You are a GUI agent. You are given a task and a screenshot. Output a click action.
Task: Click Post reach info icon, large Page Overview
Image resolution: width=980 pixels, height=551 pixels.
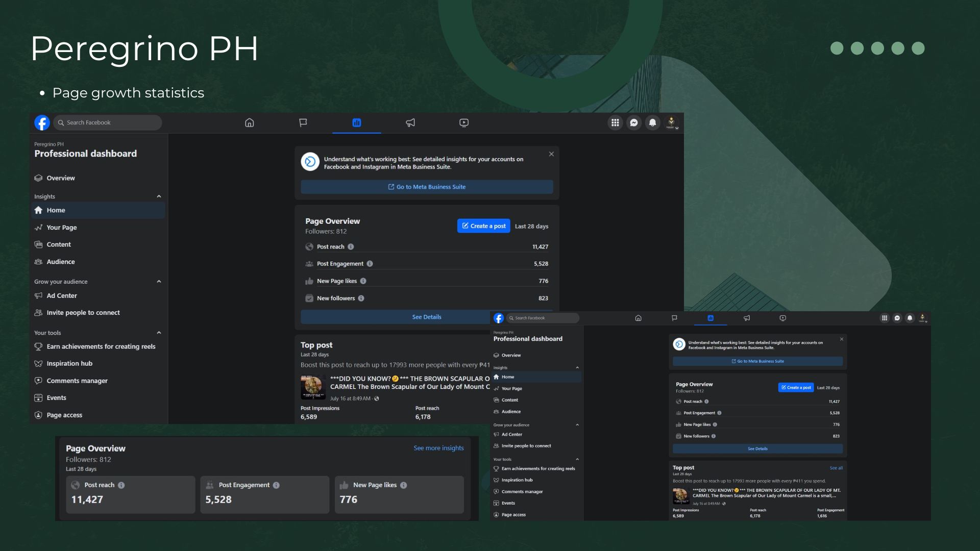(351, 247)
